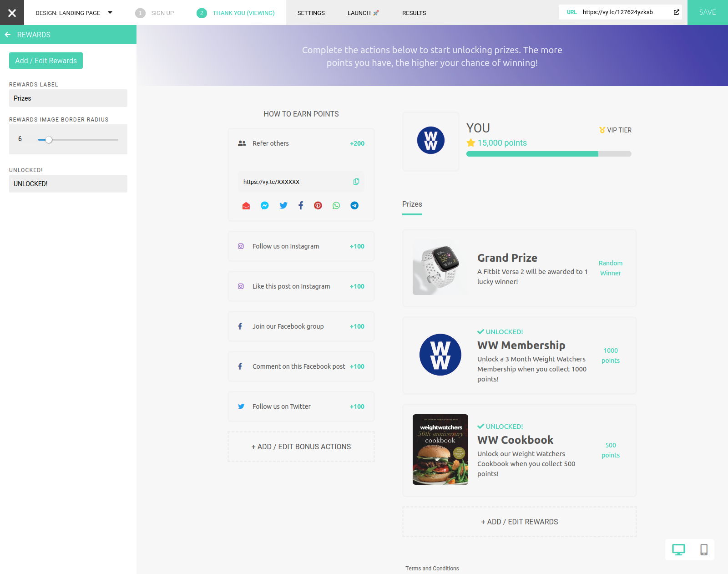Select the Thank You (Viewing) step
Image resolution: width=728 pixels, height=574 pixels.
(x=236, y=13)
